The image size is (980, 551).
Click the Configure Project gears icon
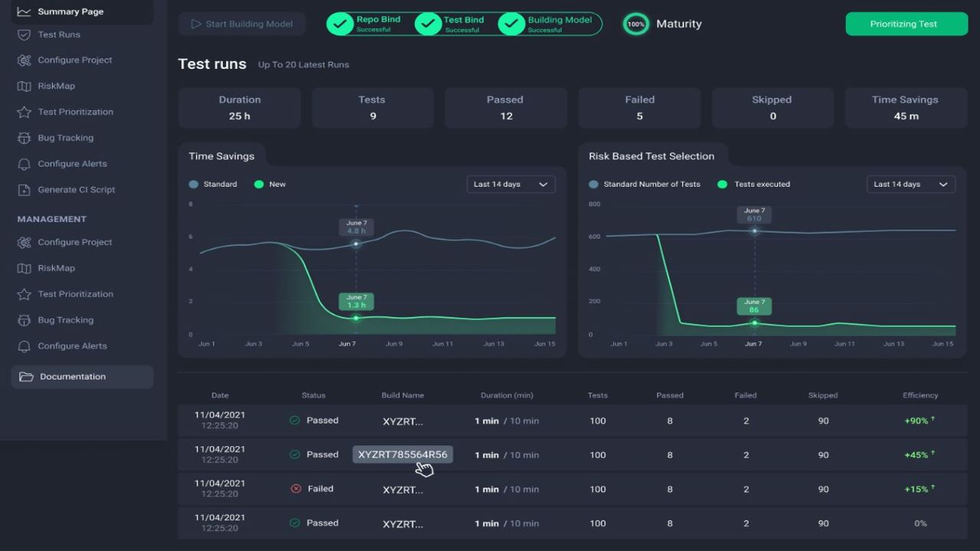pos(25,60)
